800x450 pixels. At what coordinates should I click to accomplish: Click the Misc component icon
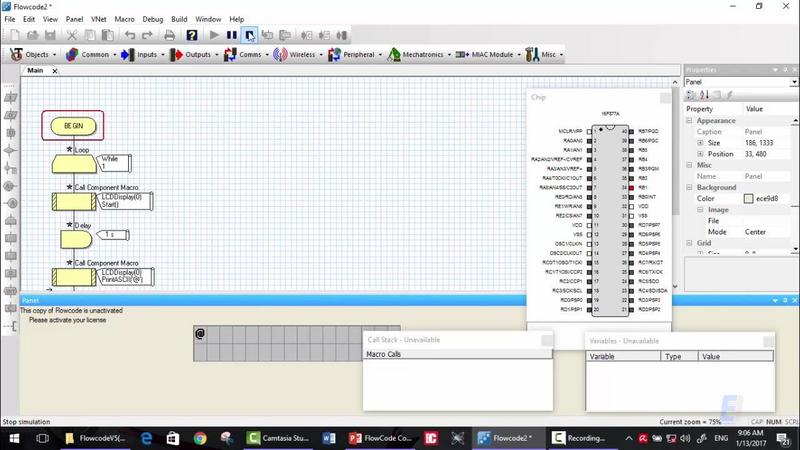click(532, 54)
